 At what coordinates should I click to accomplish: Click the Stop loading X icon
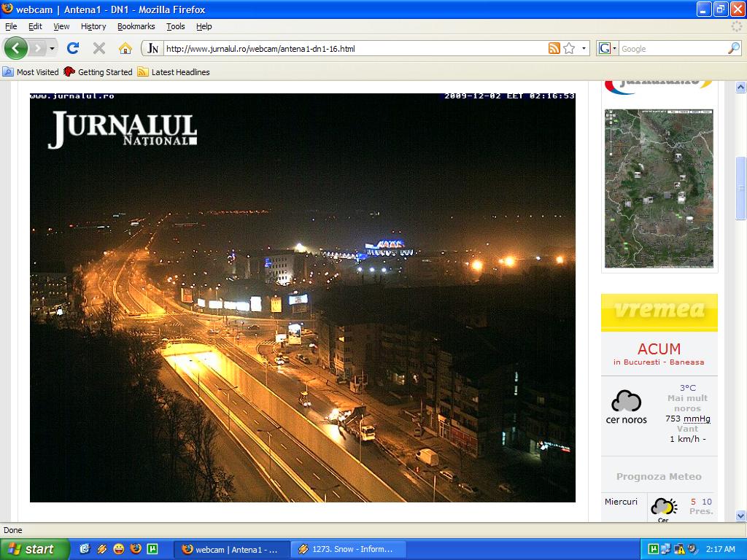[x=99, y=48]
